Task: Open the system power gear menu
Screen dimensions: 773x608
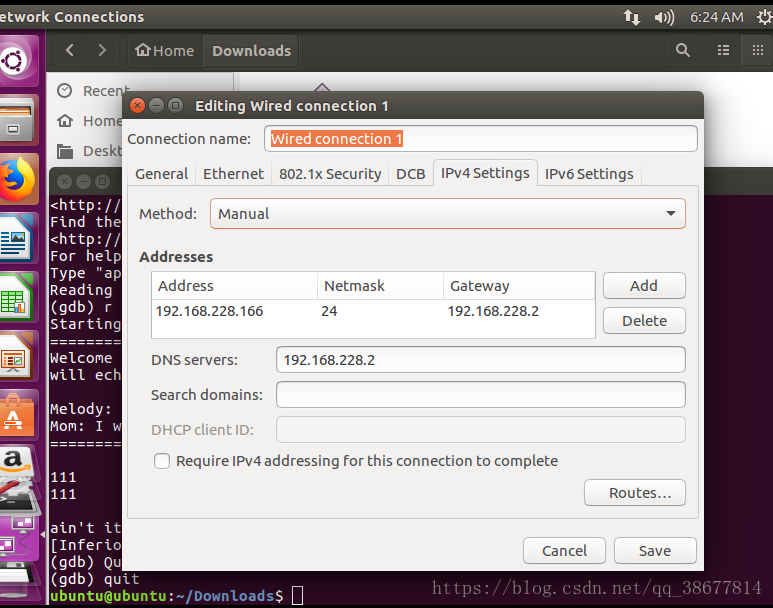Action: click(x=765, y=18)
